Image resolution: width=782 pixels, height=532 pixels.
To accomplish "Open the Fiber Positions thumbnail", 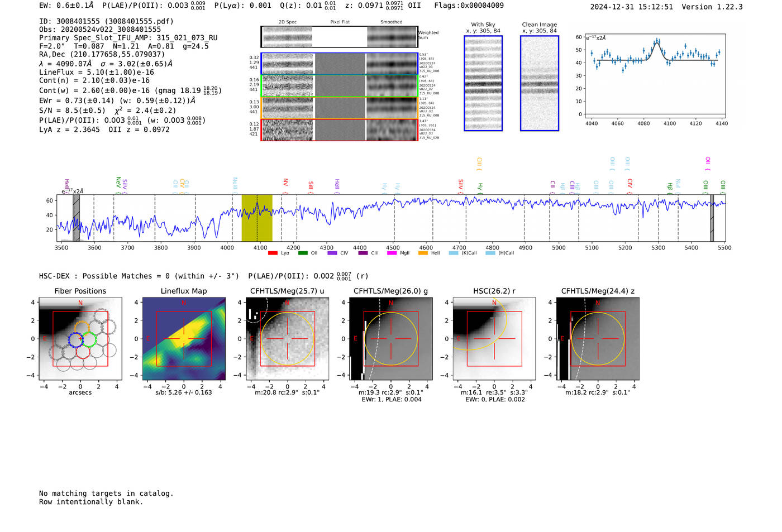I will pos(80,339).
